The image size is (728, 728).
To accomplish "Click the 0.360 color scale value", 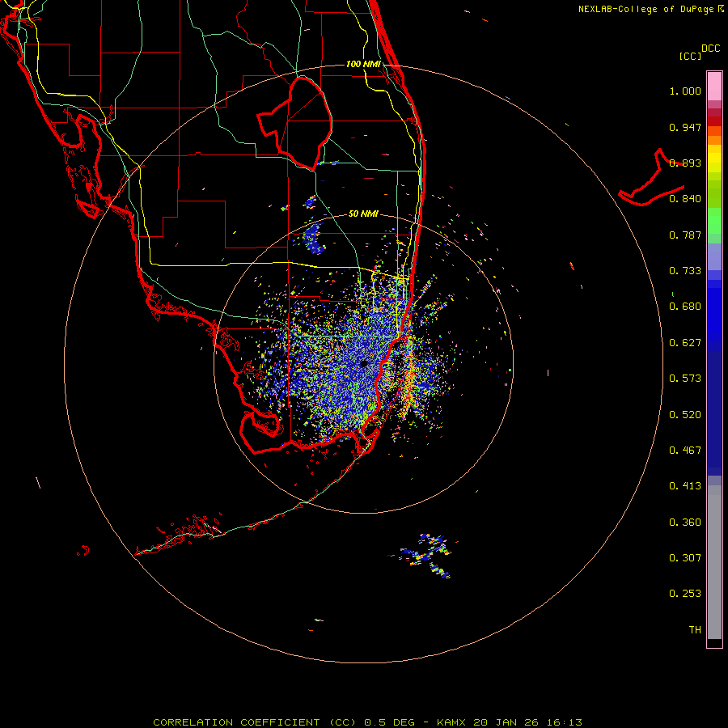I will [685, 523].
